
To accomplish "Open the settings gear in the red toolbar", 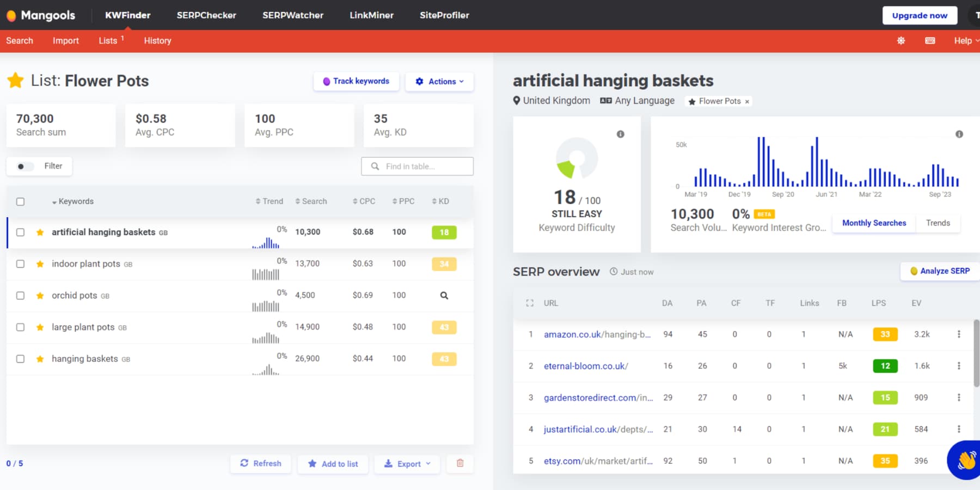I will tap(901, 40).
